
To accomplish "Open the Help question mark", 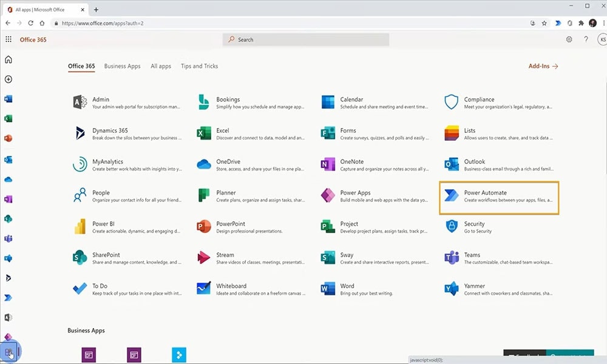I will click(586, 39).
